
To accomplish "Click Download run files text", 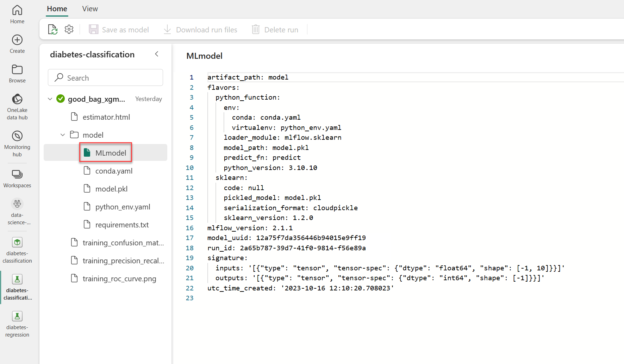I will click(x=207, y=30).
